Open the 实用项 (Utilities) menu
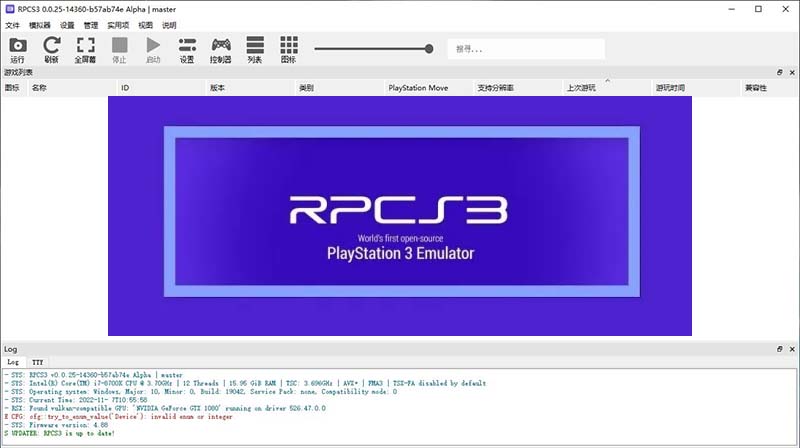This screenshot has width=800, height=448. click(118, 25)
